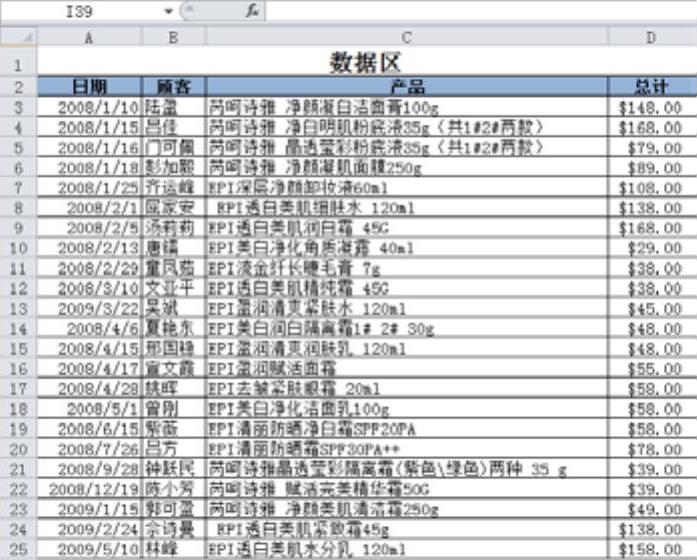Click the Select All corner button
The height and width of the screenshot is (560, 697).
click(19, 37)
